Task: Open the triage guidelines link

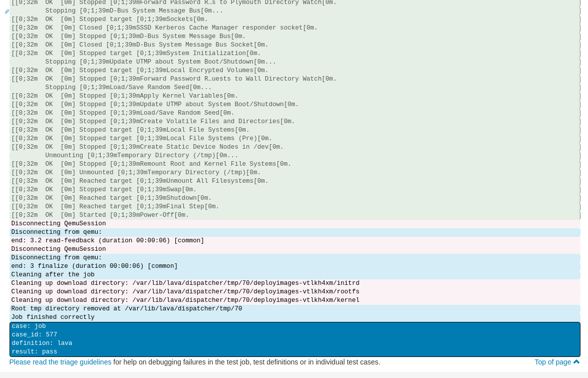Action: (61, 362)
